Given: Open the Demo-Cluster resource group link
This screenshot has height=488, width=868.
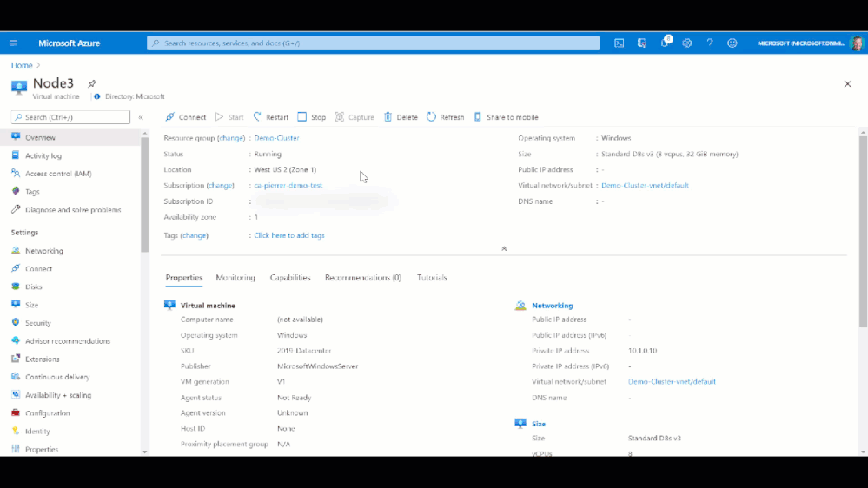Looking at the screenshot, I should 276,138.
